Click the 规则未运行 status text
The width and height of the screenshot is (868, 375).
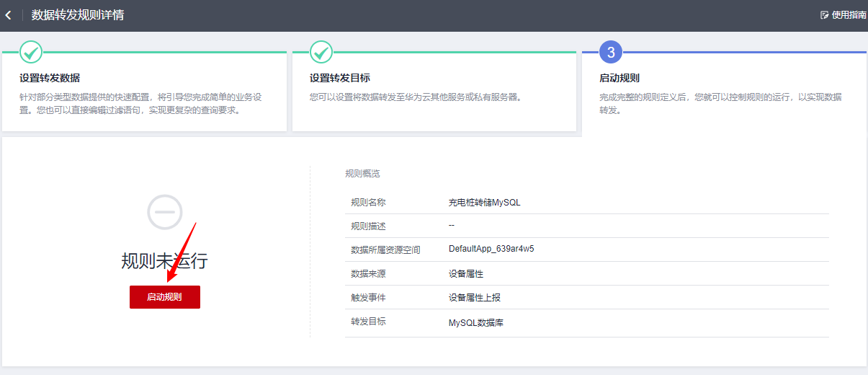tap(164, 261)
